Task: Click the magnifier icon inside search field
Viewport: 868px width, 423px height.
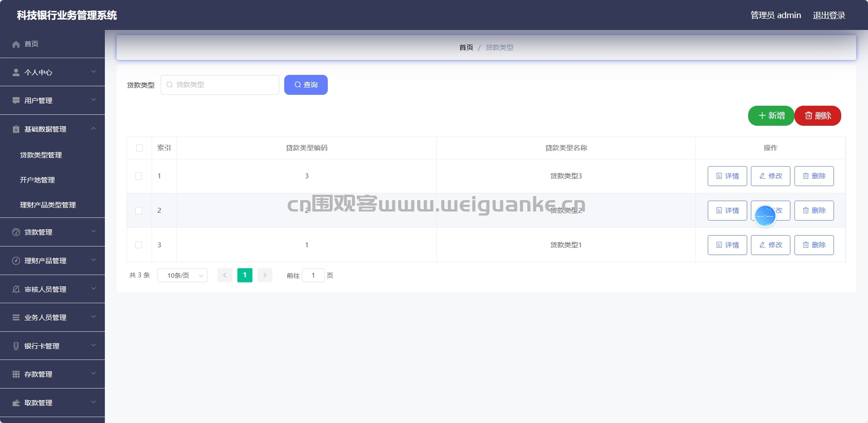Action: tap(169, 84)
